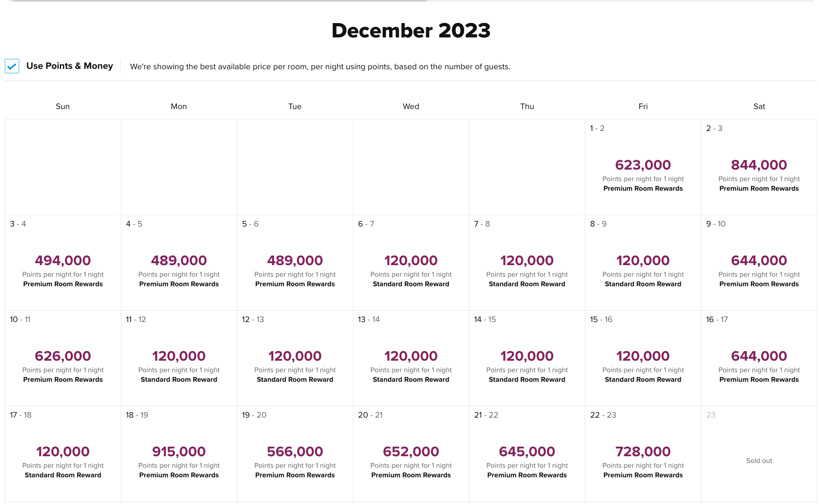Select the 915,000 Premium rate on December 18
Image resolution: width=819 pixels, height=504 pixels.
pyautogui.click(x=178, y=451)
